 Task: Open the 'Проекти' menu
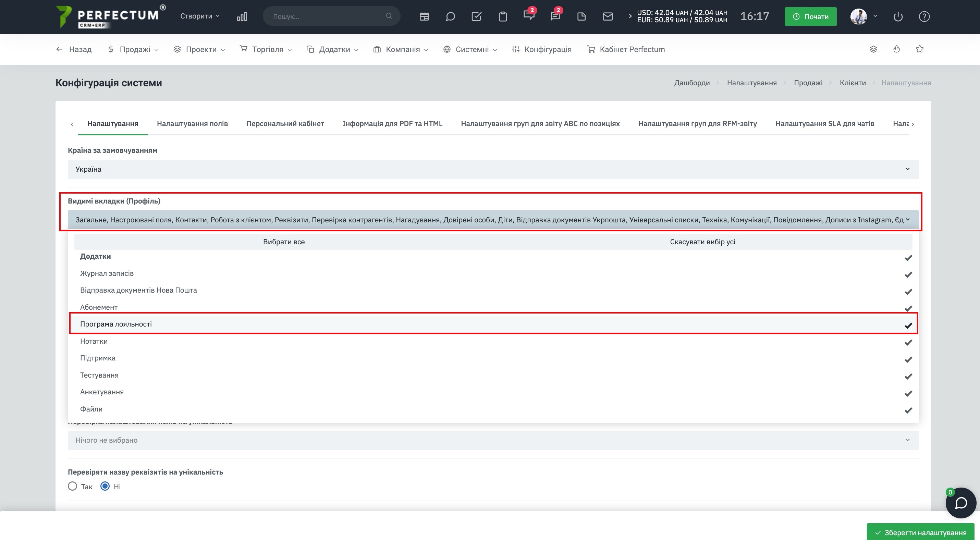click(x=199, y=49)
